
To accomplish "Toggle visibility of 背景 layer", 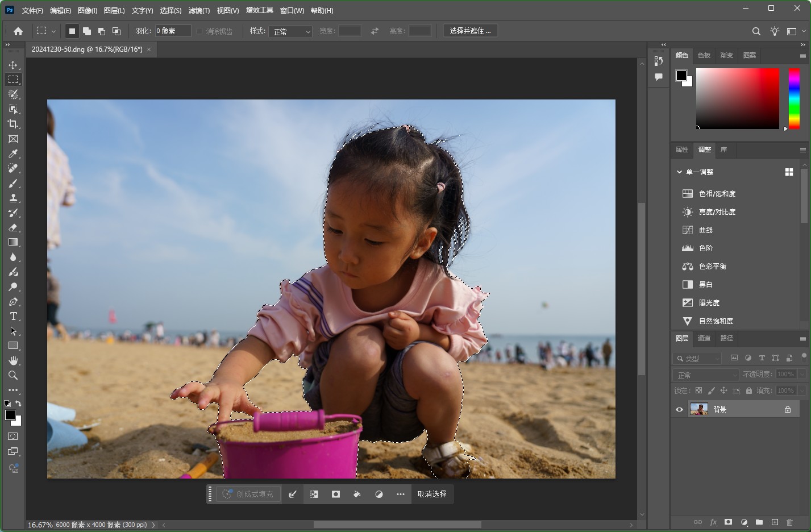I will point(679,409).
